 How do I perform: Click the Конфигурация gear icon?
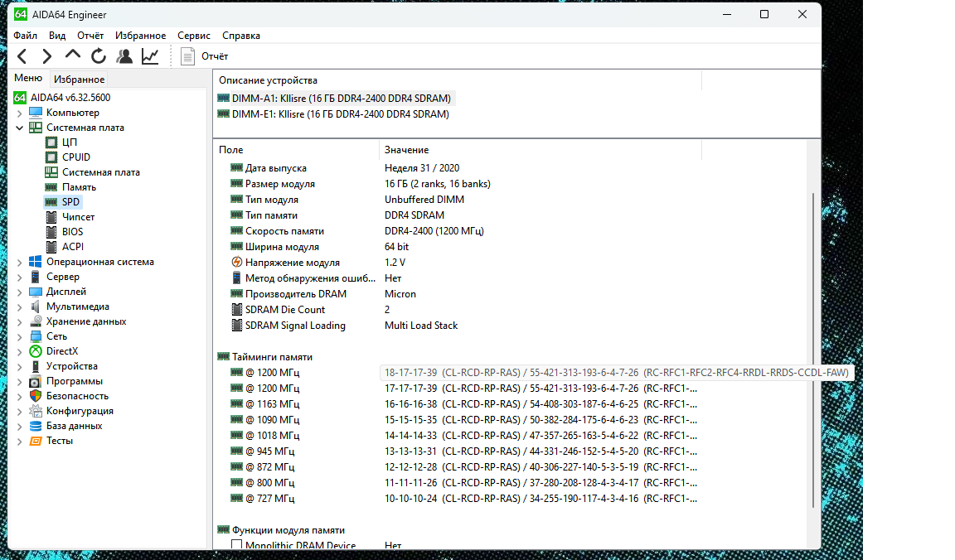tap(36, 411)
